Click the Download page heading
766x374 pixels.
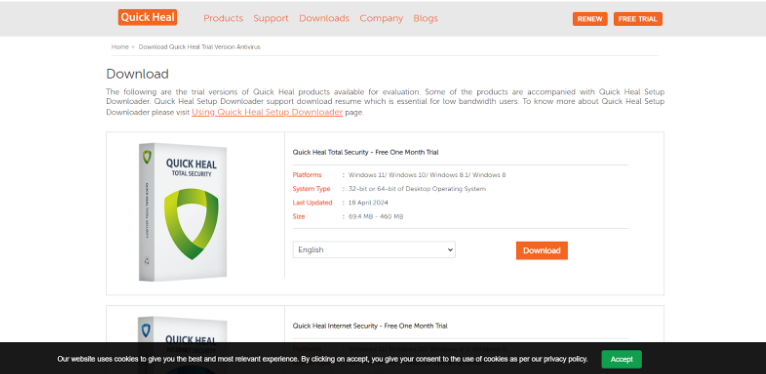tap(137, 74)
